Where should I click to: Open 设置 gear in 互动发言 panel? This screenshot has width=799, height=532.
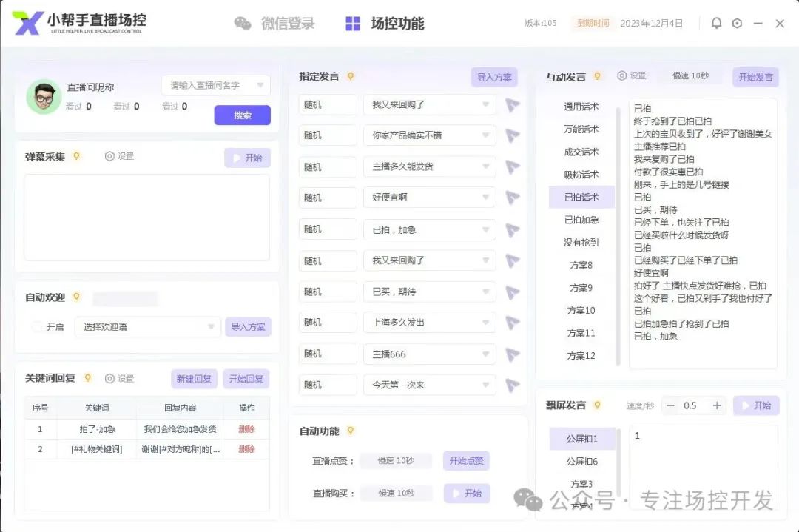tap(631, 76)
